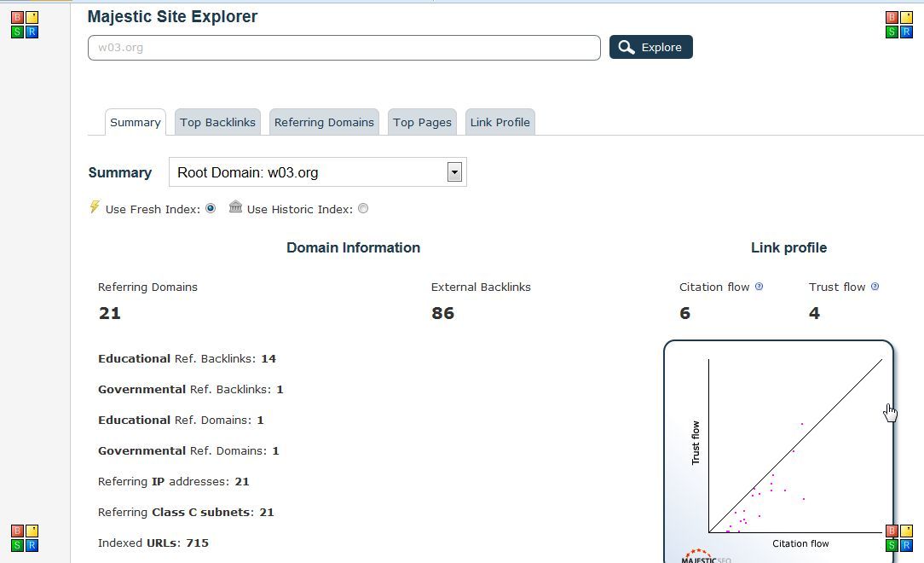Open the Link Profile tab
The image size is (924, 563).
[x=500, y=122]
